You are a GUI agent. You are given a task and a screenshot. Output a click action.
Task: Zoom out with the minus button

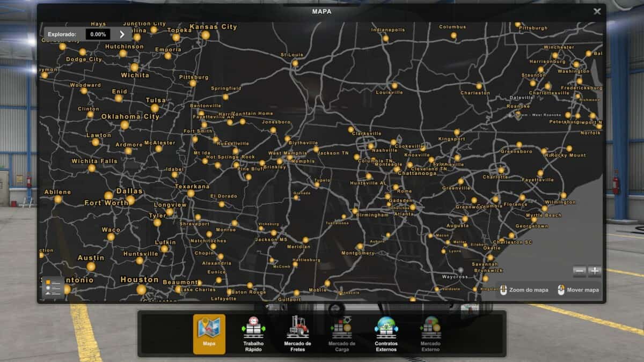(580, 271)
